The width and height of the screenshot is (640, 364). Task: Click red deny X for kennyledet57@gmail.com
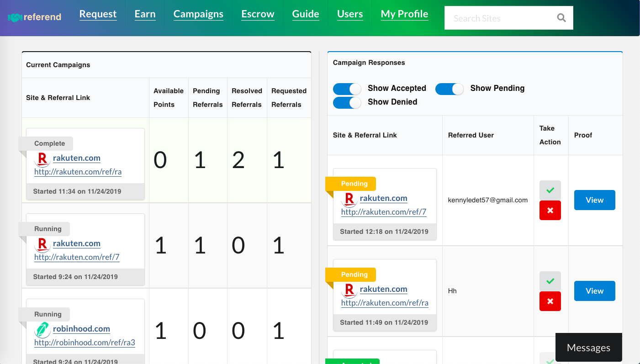coord(550,210)
